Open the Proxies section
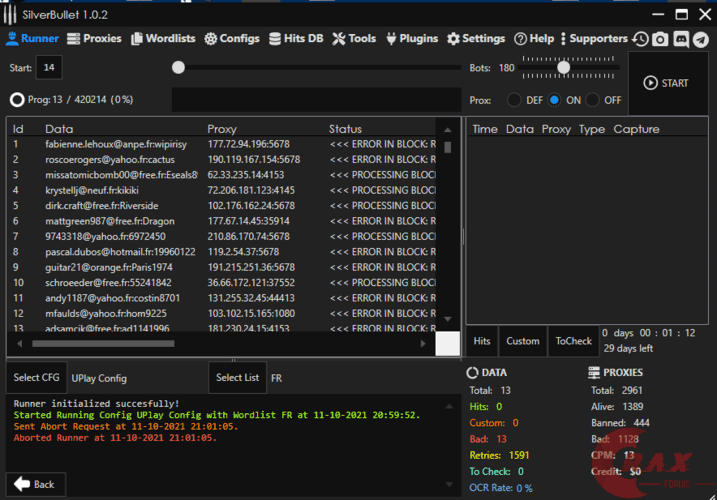This screenshot has width=717, height=500. click(94, 39)
